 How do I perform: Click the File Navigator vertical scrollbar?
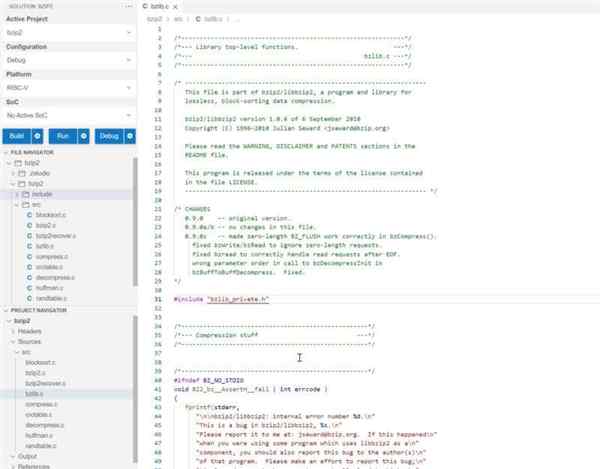point(135,222)
